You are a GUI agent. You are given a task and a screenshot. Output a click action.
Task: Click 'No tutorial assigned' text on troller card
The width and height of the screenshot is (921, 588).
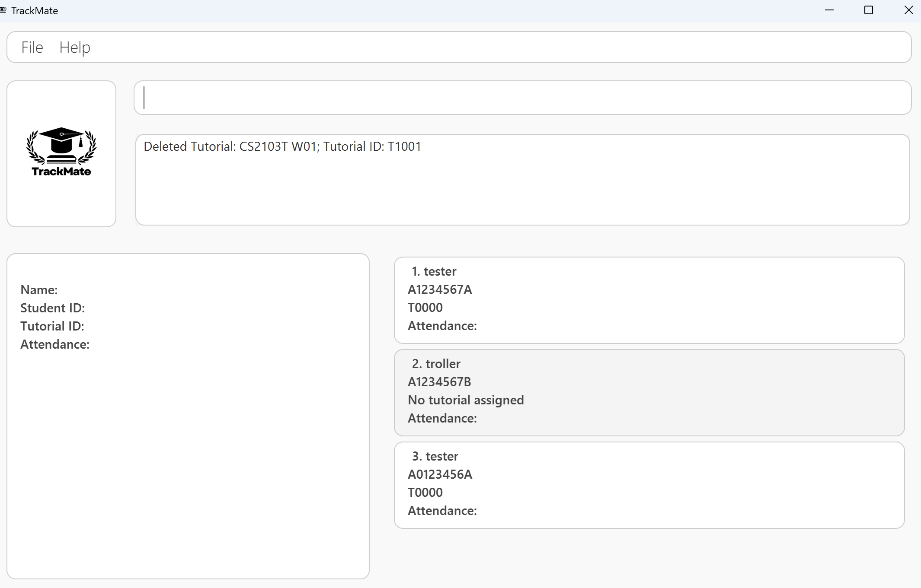click(x=466, y=400)
